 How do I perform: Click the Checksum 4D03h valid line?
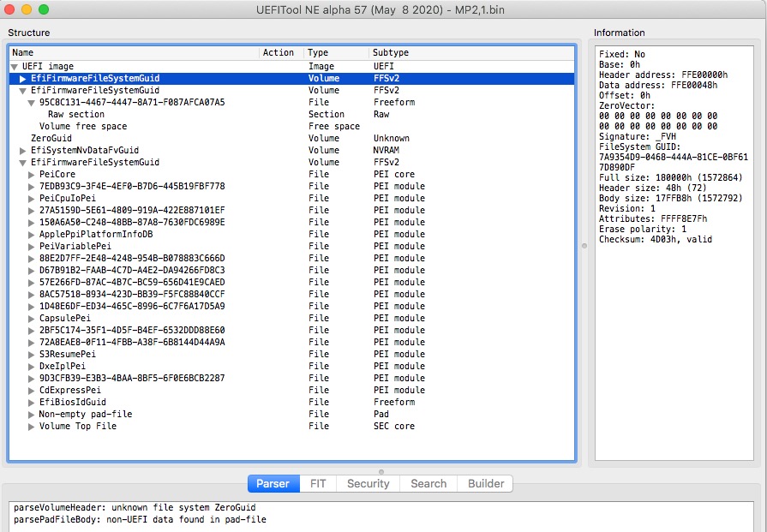pos(656,239)
